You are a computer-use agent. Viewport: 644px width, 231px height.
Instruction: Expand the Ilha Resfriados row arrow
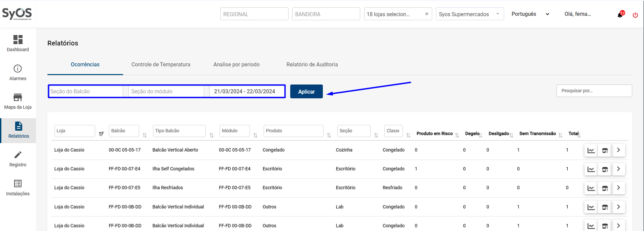618,188
